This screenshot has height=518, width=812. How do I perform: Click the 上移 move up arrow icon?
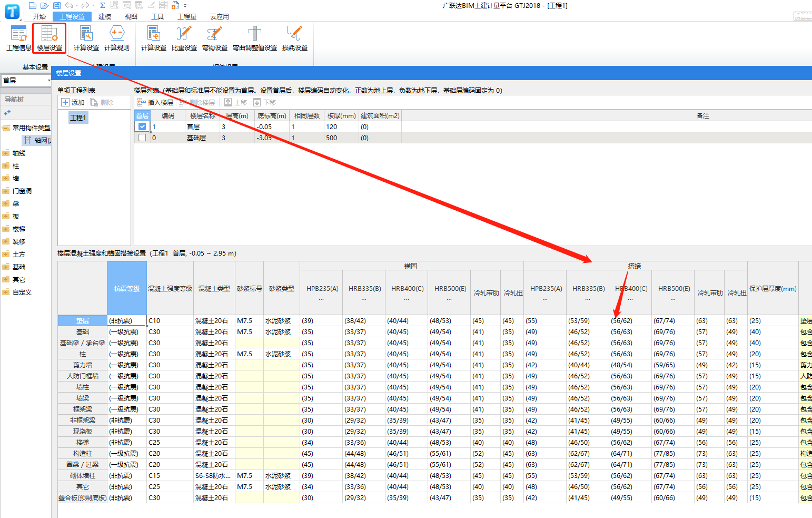228,102
